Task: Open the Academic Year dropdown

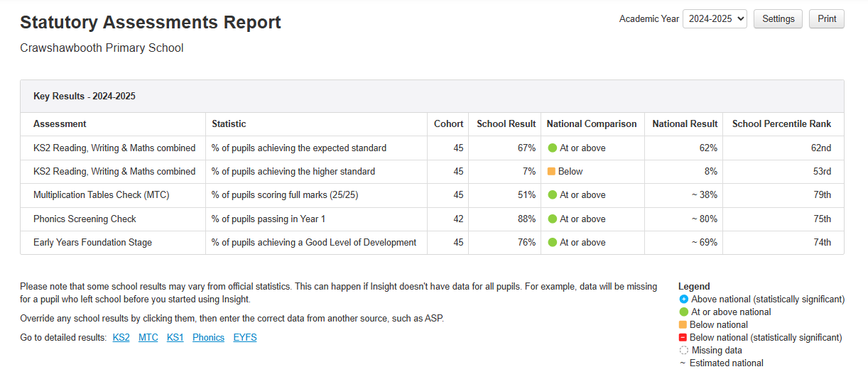Action: pyautogui.click(x=714, y=19)
